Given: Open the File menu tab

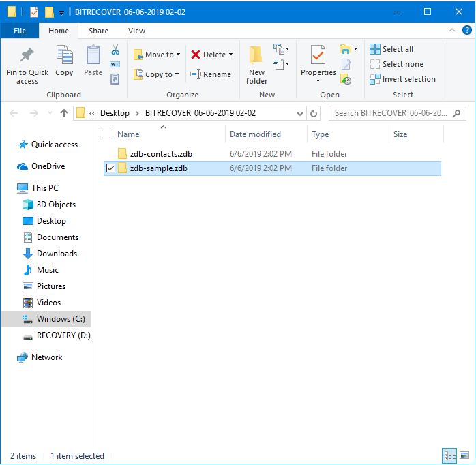Looking at the screenshot, I should point(20,31).
